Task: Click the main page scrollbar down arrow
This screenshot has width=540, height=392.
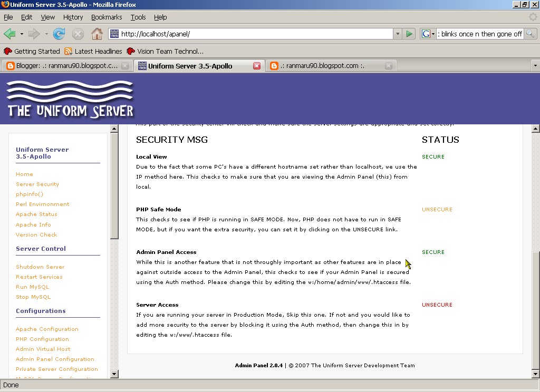Action: (x=536, y=374)
